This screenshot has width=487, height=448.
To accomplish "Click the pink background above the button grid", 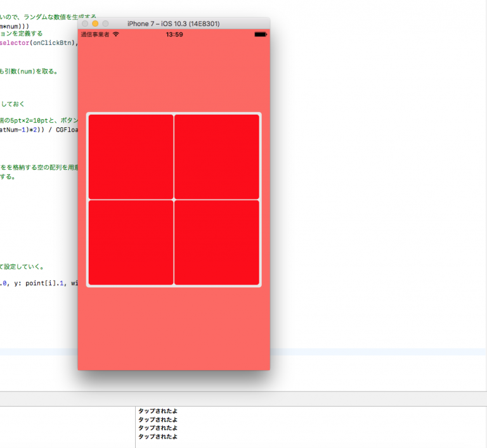I will click(173, 76).
